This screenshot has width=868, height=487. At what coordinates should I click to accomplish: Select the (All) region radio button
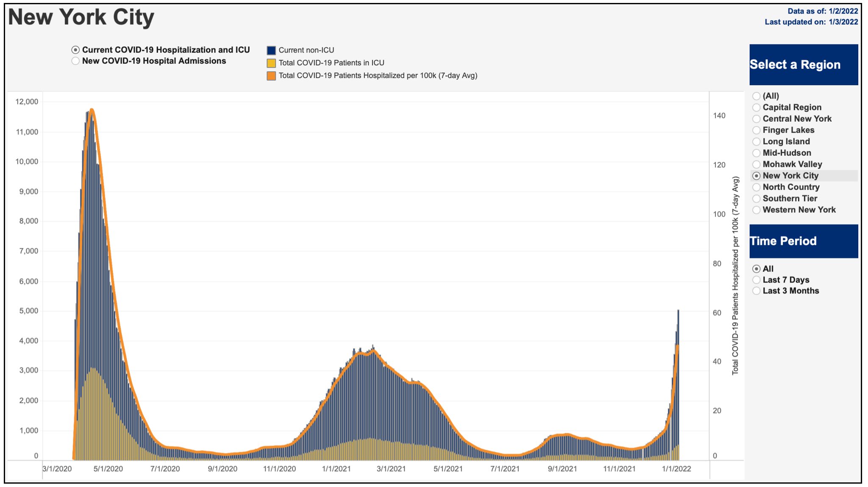[757, 96]
